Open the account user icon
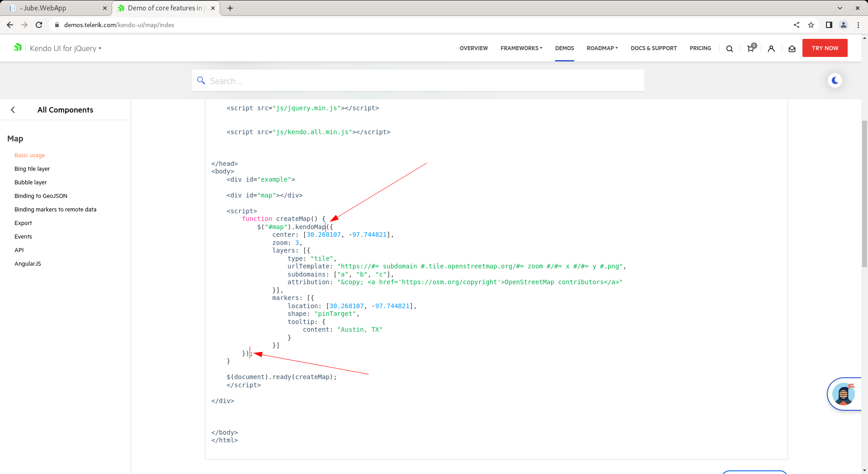This screenshot has height=474, width=868. pos(771,49)
